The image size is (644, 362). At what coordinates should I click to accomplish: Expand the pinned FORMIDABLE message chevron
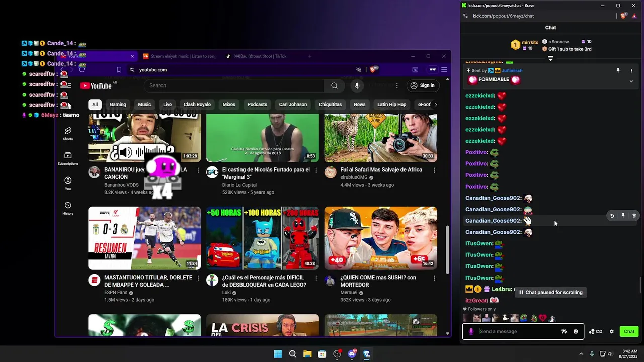tap(631, 81)
